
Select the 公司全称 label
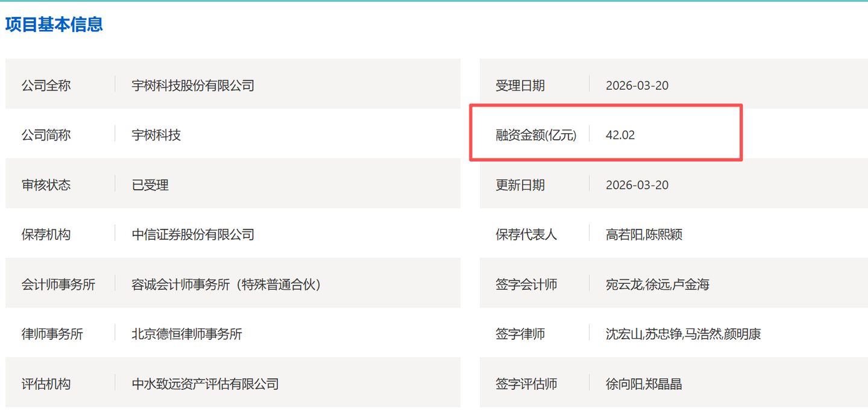(x=46, y=86)
